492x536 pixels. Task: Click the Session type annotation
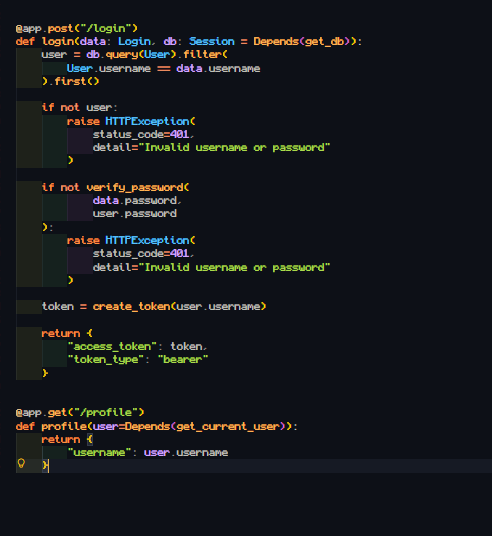click(x=212, y=42)
